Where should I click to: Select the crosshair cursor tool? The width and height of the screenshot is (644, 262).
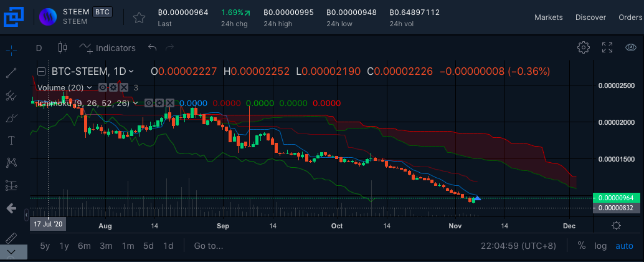pos(11,51)
